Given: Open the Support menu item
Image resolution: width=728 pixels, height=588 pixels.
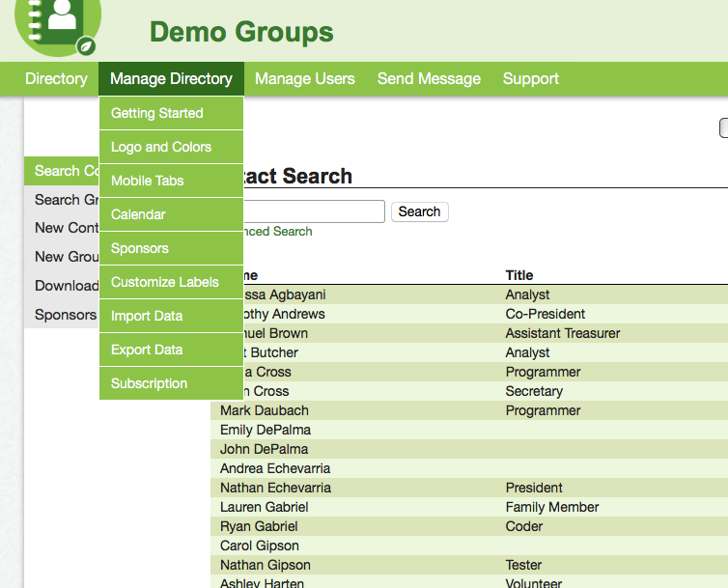Looking at the screenshot, I should (x=530, y=79).
